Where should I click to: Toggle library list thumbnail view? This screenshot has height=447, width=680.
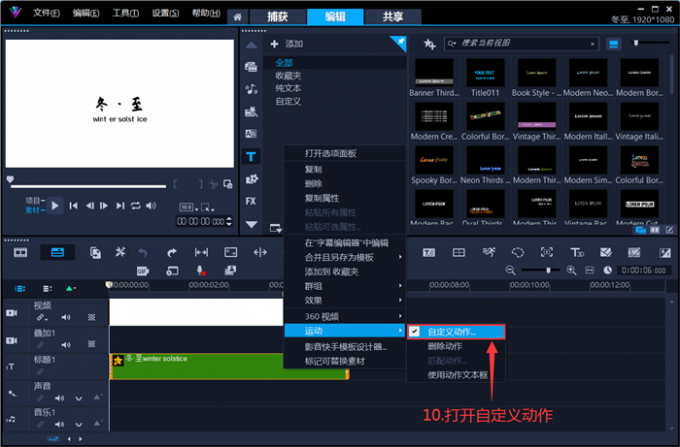(x=613, y=44)
